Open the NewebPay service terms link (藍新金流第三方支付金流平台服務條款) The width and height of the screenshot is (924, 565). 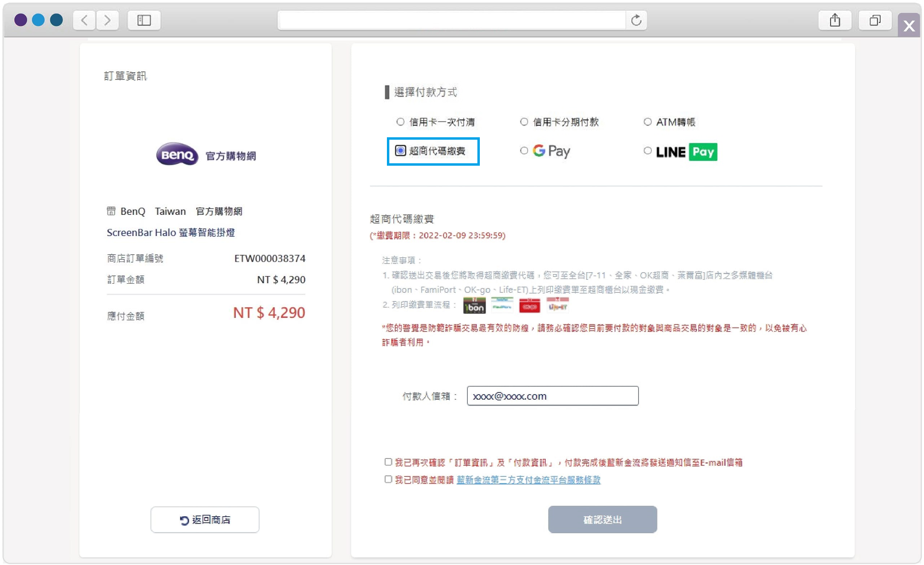pyautogui.click(x=528, y=480)
